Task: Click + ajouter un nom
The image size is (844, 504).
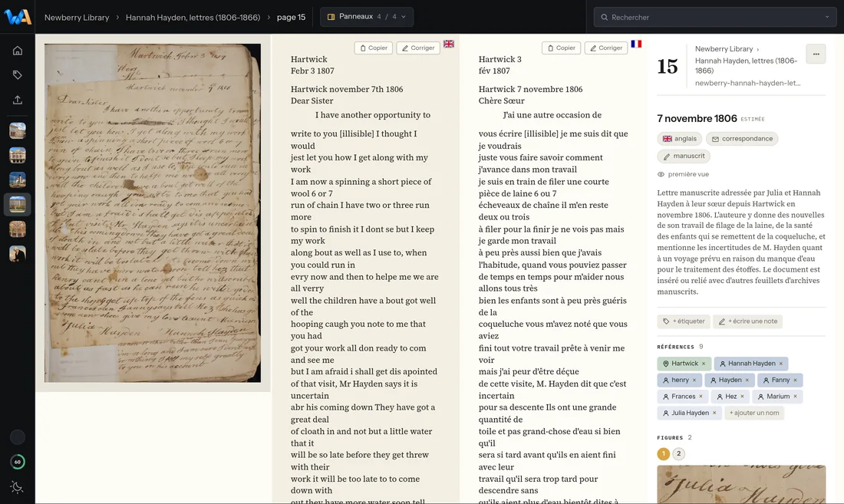Action: click(x=754, y=413)
